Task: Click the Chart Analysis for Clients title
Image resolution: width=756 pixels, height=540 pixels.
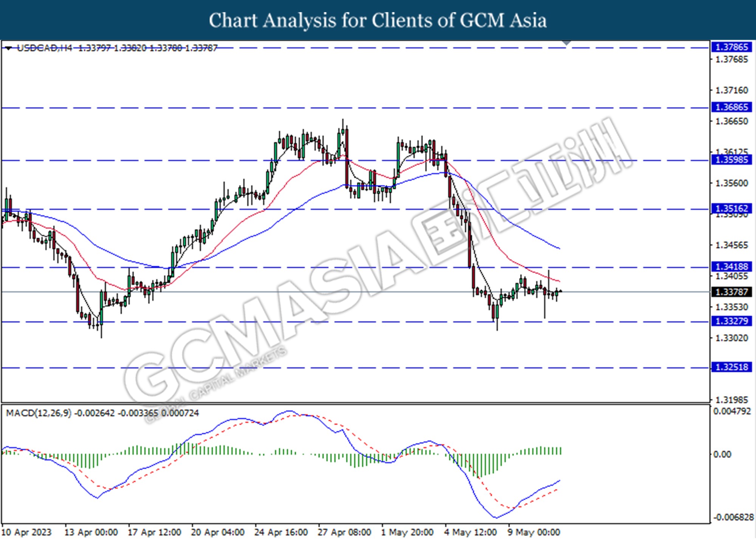Action: 378,20
